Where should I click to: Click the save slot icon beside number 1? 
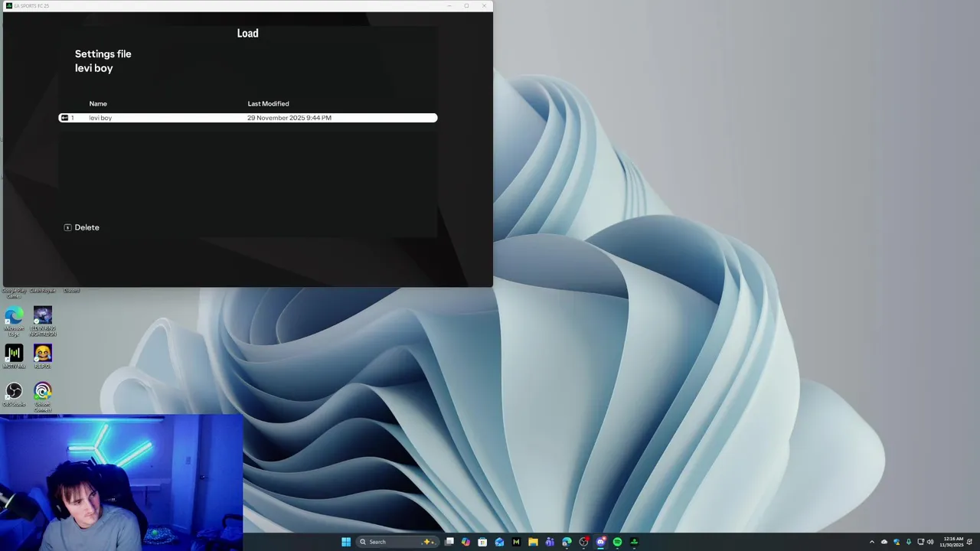(64, 118)
